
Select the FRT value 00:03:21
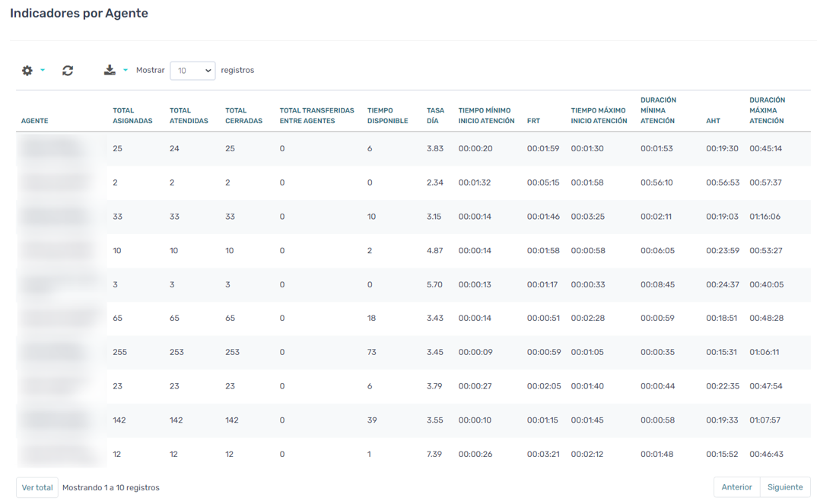pyautogui.click(x=543, y=454)
